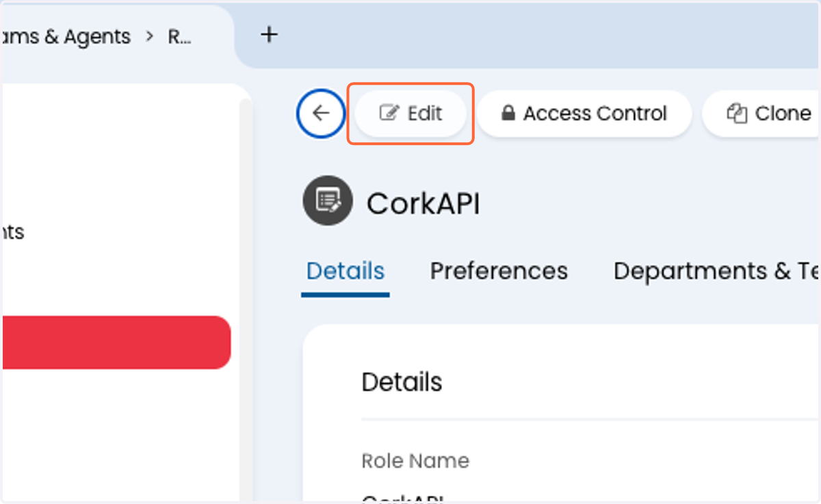The height and width of the screenshot is (504, 821).
Task: Click the padlock icon on Access Control
Action: point(508,114)
